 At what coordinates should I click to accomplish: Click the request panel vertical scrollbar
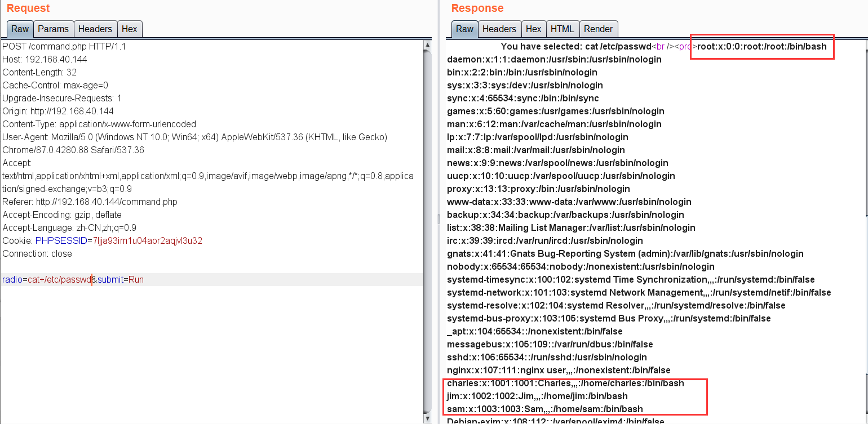[428, 231]
